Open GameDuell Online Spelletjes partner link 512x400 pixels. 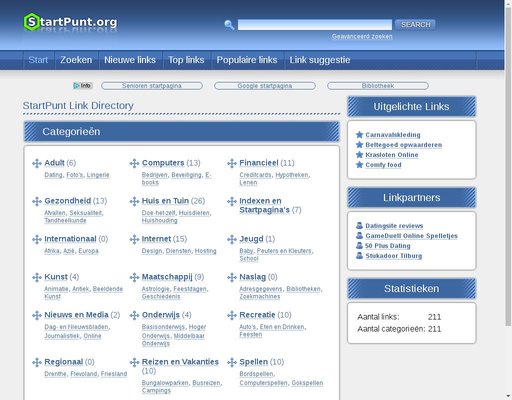click(x=411, y=236)
